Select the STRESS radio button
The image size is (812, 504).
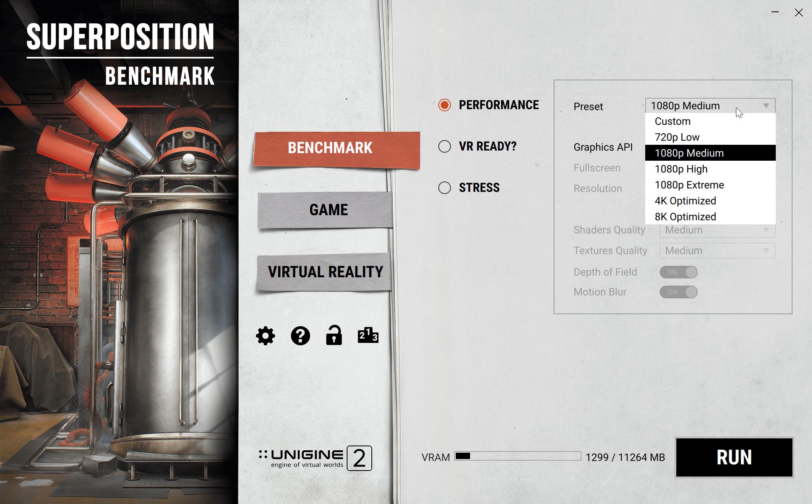point(444,187)
